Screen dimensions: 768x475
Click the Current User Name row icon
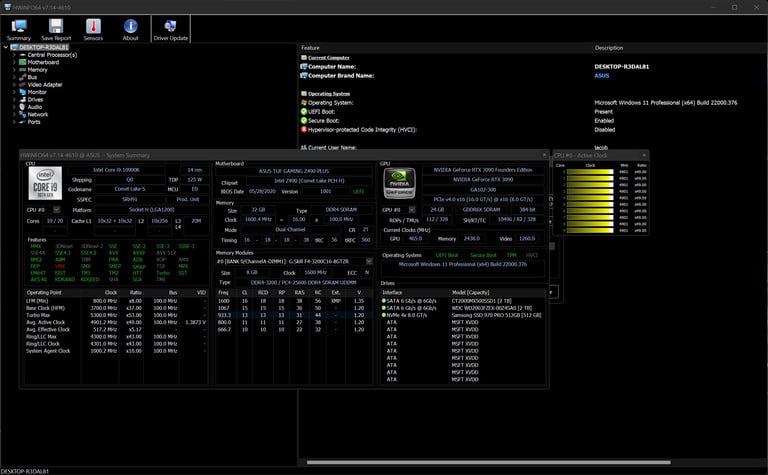pyautogui.click(x=304, y=147)
